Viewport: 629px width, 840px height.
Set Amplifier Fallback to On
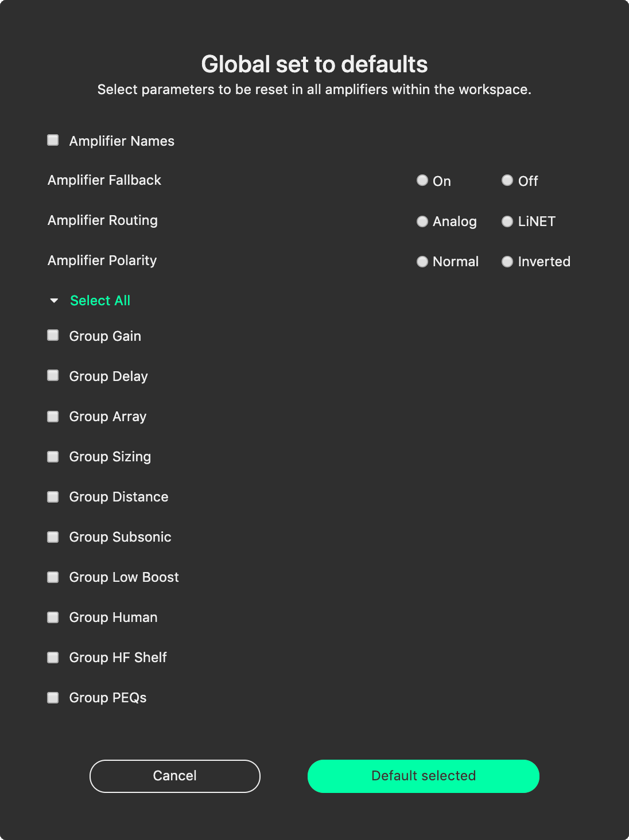pos(422,180)
